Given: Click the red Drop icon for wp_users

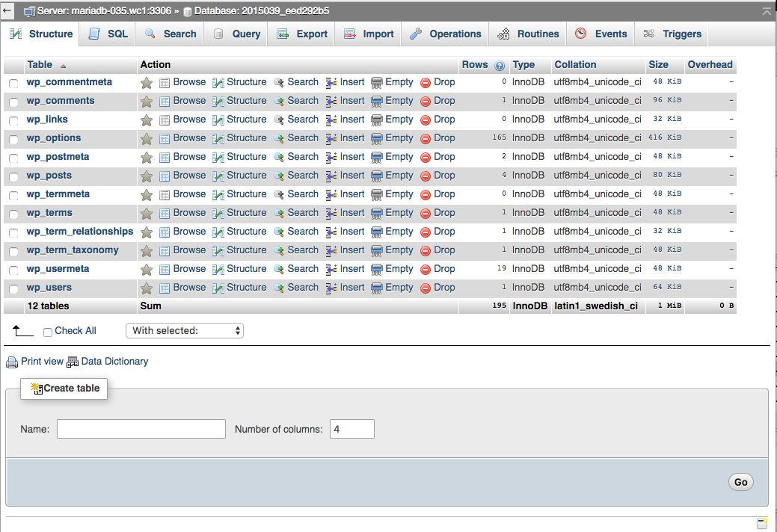Looking at the screenshot, I should (426, 288).
